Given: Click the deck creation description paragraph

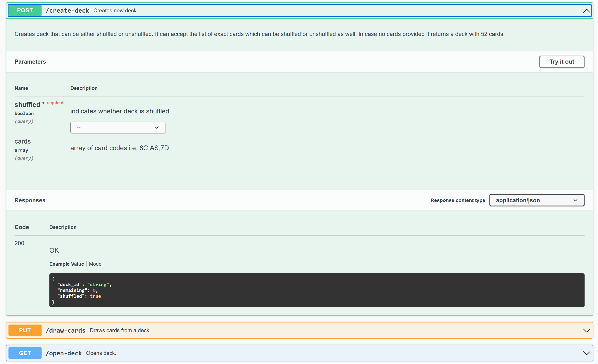Looking at the screenshot, I should [260, 34].
